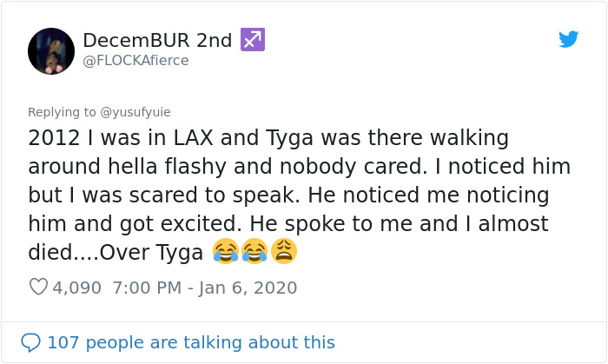Click the speech bubble conversation icon
The height and width of the screenshot is (364, 608).
click(x=30, y=342)
